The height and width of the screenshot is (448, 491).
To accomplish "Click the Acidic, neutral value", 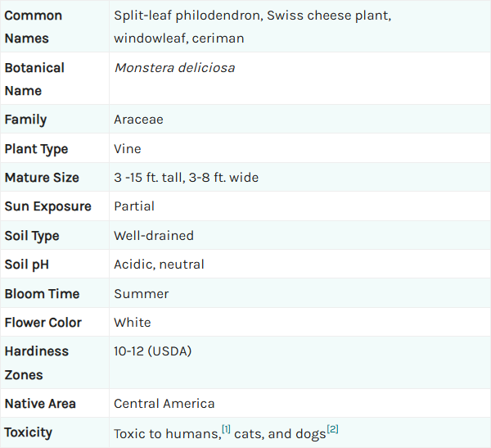I will click(159, 265).
